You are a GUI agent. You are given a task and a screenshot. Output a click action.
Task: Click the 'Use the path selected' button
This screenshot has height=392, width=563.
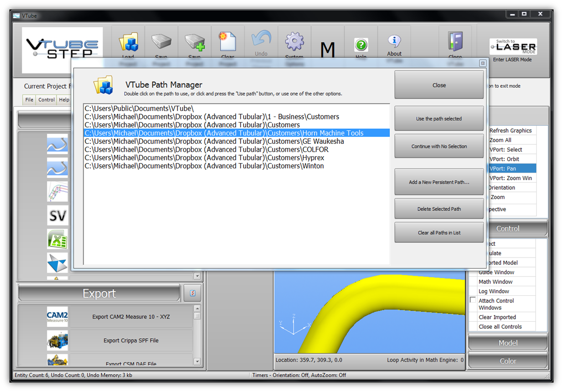click(439, 118)
